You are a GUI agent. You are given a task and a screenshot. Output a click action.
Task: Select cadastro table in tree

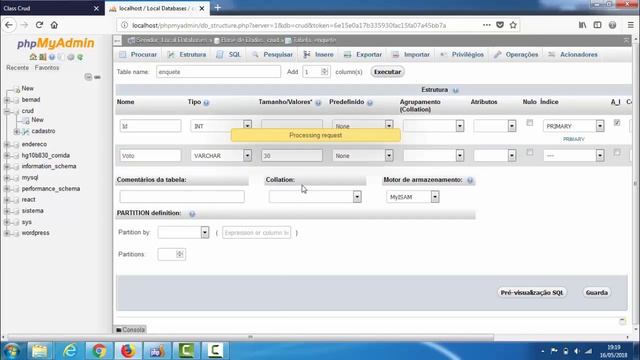pos(43,131)
